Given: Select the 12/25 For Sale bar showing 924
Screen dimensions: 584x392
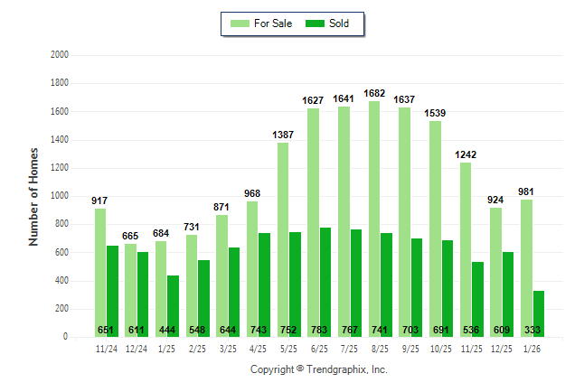Looking at the screenshot, I should click(495, 272).
